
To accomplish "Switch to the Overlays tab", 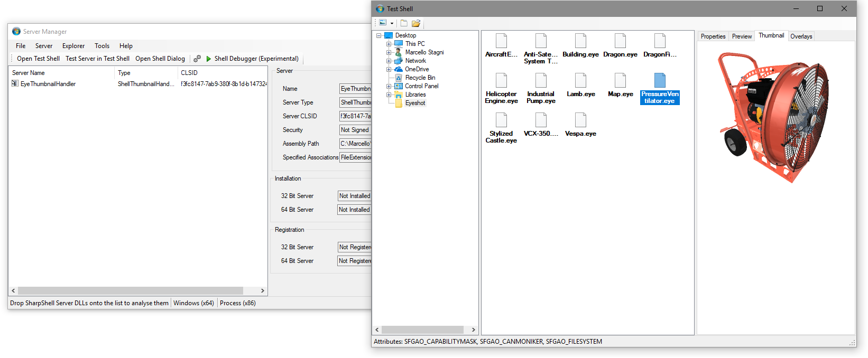I will pos(801,36).
